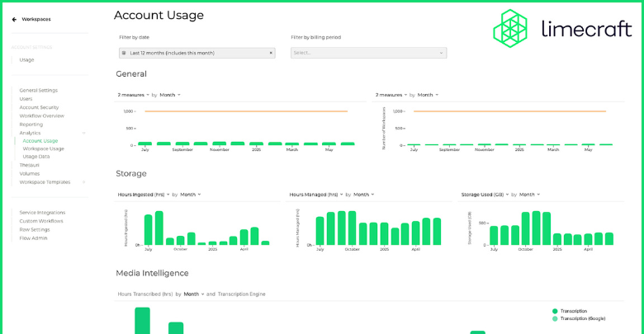The width and height of the screenshot is (644, 334).
Task: Toggle the Transcription legend dot
Action: coord(555,311)
